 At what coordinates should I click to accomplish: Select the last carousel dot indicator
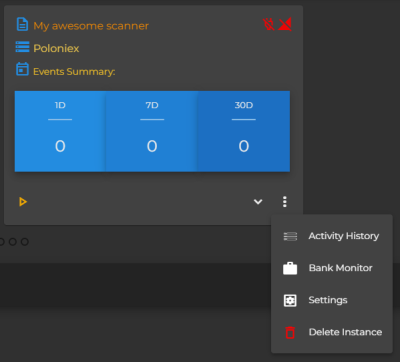coord(25,242)
